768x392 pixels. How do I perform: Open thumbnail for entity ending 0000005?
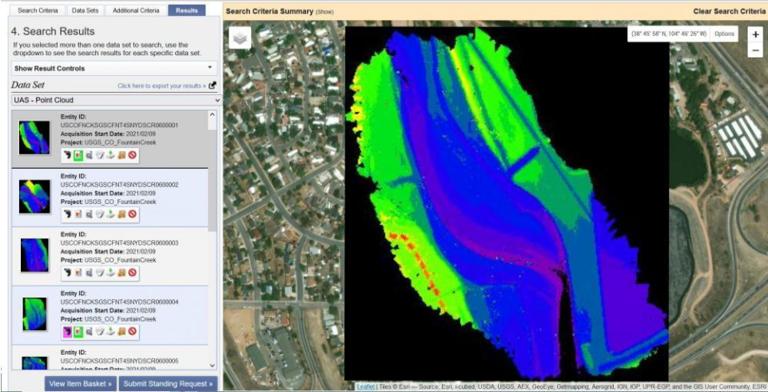pyautogui.click(x=34, y=363)
